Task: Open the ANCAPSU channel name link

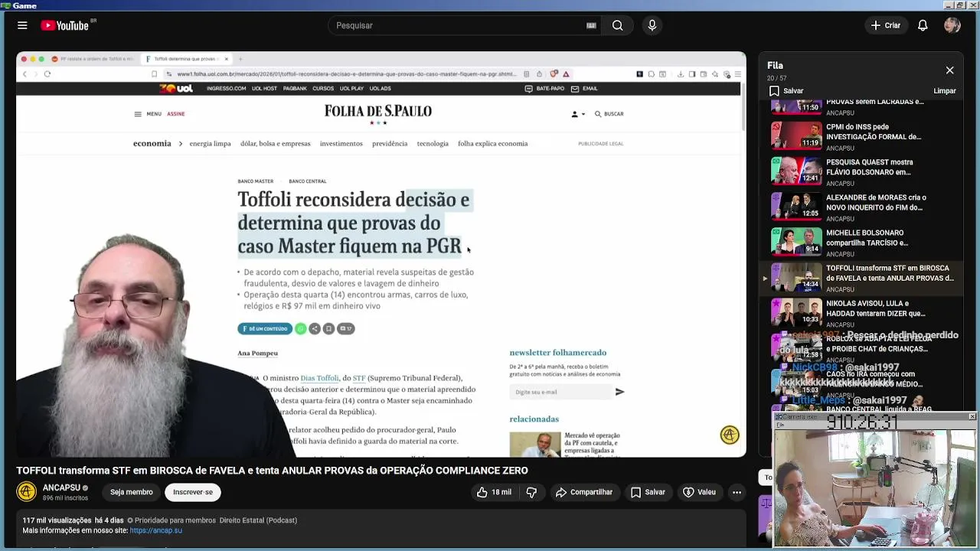Action: [61, 487]
